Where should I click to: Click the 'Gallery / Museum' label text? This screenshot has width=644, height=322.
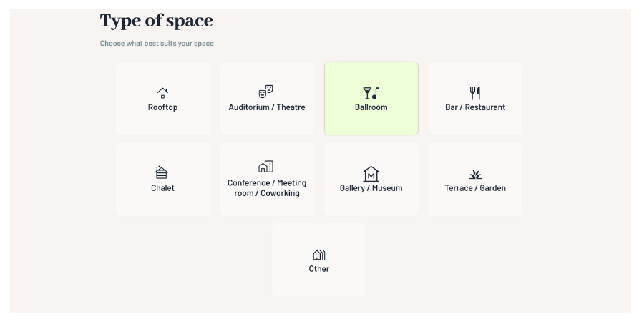coord(371,188)
